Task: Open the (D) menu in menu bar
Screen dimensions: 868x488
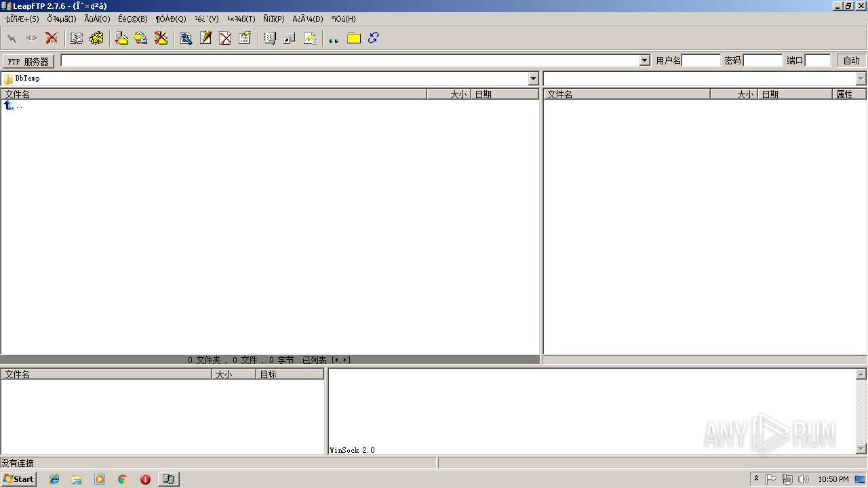Action: (308, 19)
